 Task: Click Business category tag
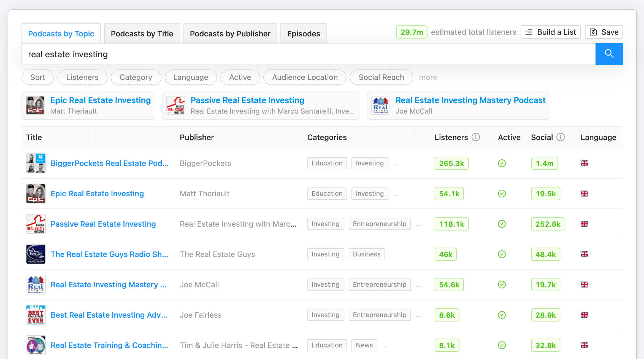pos(367,254)
